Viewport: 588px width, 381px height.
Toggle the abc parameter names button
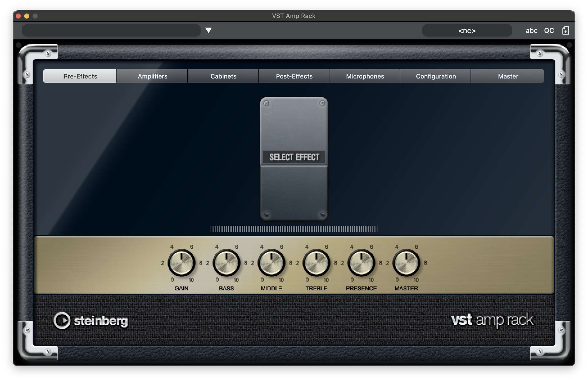pyautogui.click(x=531, y=30)
